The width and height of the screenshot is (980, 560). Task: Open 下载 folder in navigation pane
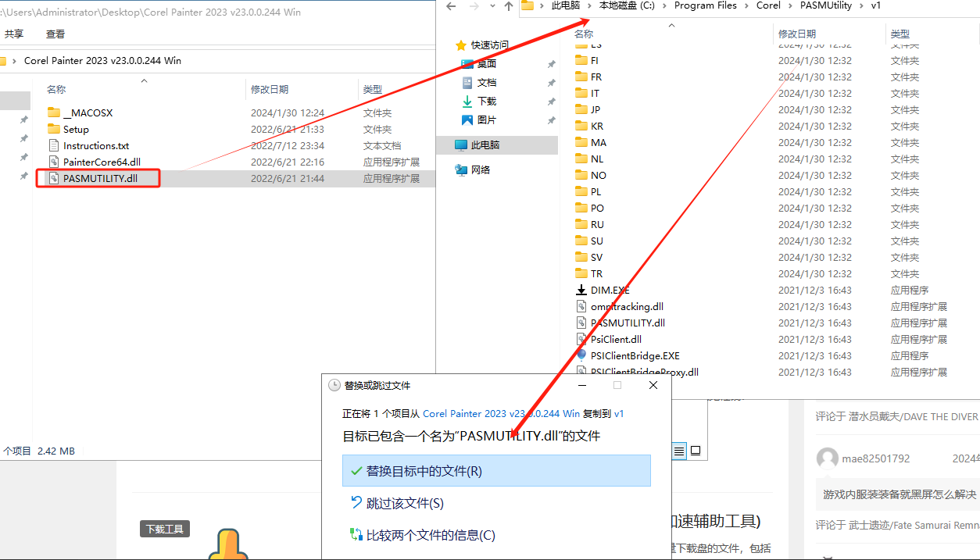tap(486, 102)
